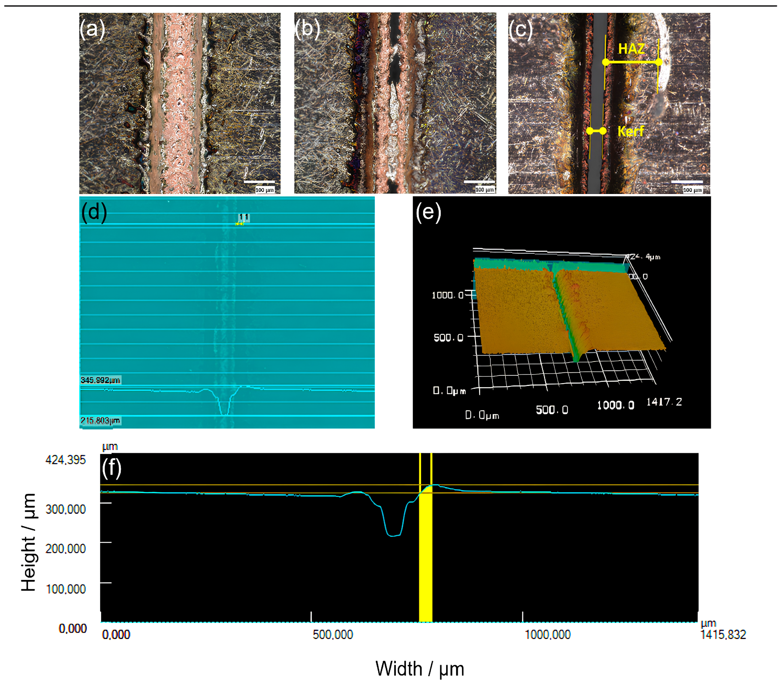Click the 215.803µm height label
784x685 pixels.
tap(100, 421)
